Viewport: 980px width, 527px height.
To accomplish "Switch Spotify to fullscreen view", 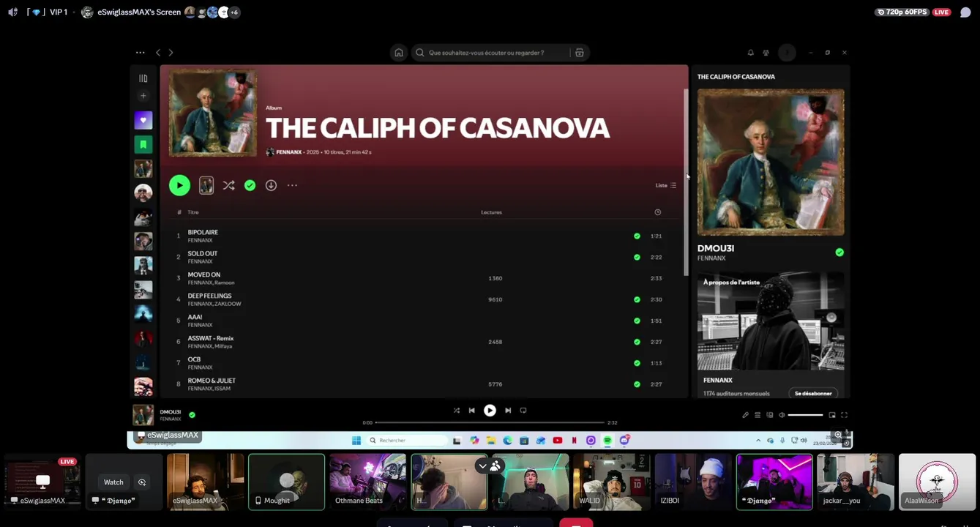I will (x=844, y=415).
